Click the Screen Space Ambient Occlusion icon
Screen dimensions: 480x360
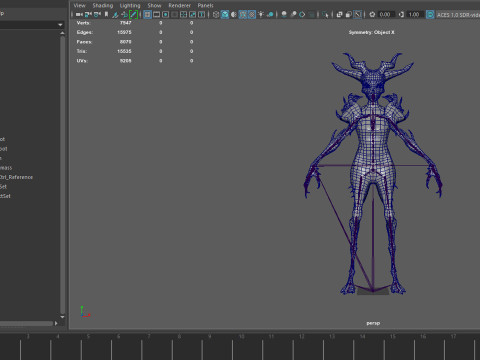[x=284, y=14]
